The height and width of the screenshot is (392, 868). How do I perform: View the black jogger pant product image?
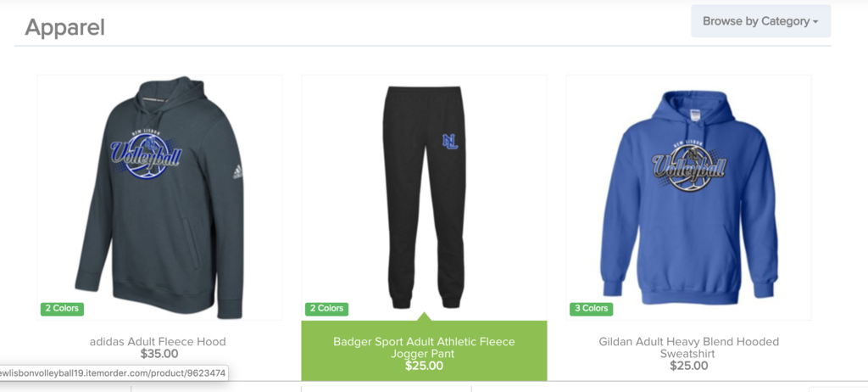(424, 198)
